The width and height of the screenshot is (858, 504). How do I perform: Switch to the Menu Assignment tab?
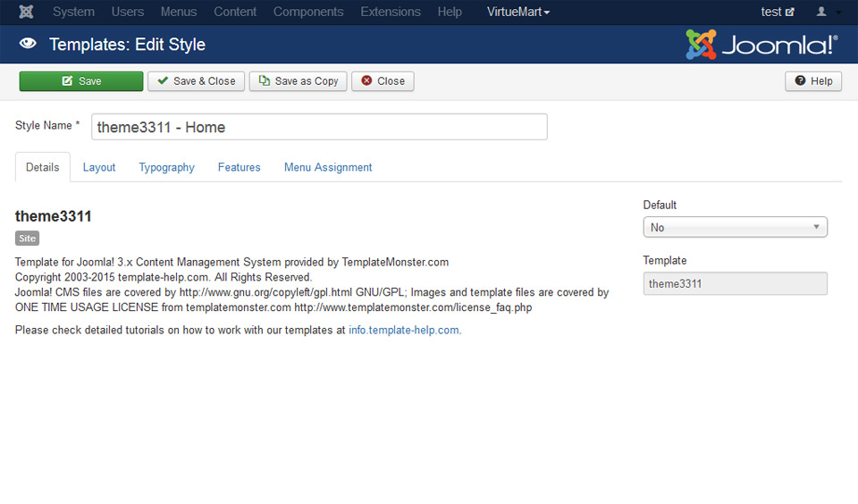coord(328,167)
